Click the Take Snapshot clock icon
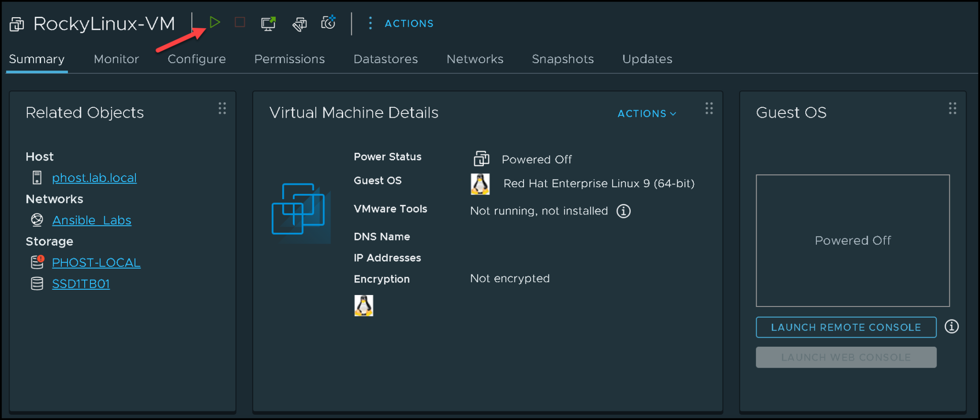 pyautogui.click(x=329, y=23)
